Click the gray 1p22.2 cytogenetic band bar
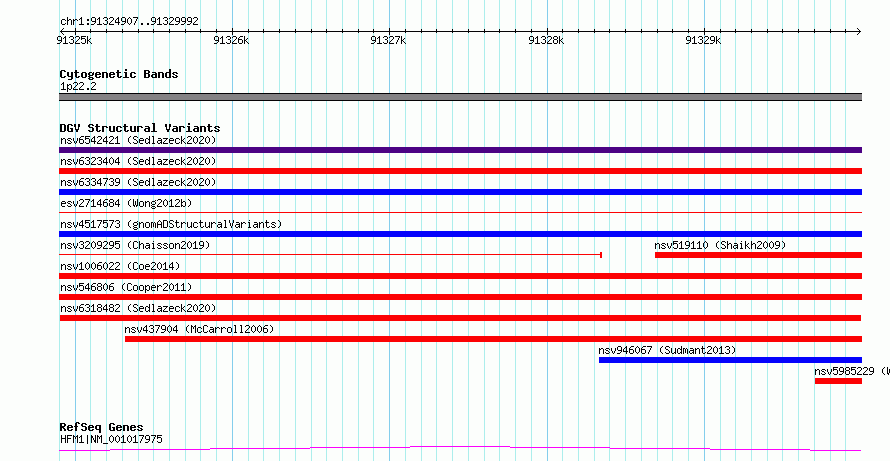Screen dimensions: 890x461 coord(460,97)
